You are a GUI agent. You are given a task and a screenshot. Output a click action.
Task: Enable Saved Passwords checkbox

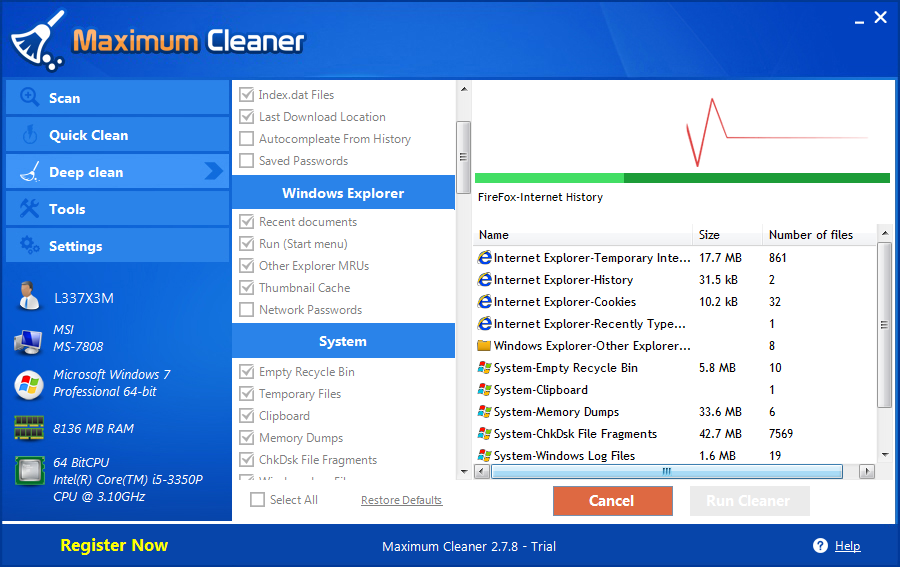(x=246, y=160)
